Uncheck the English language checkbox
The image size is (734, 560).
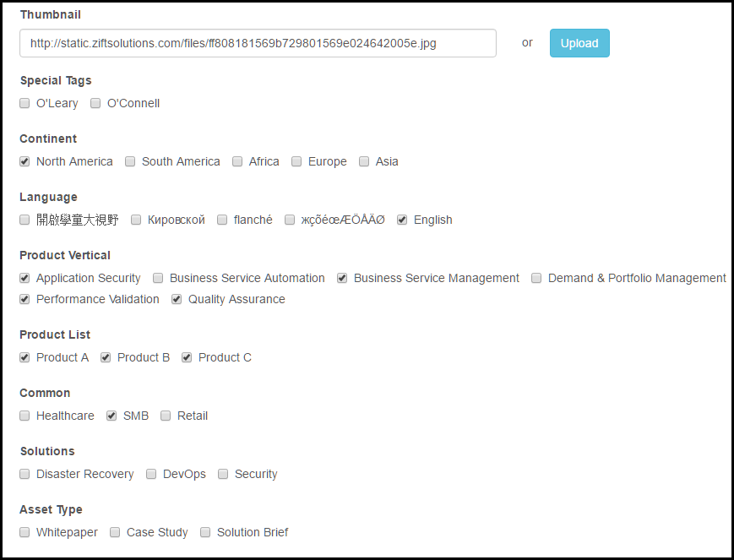click(x=402, y=220)
